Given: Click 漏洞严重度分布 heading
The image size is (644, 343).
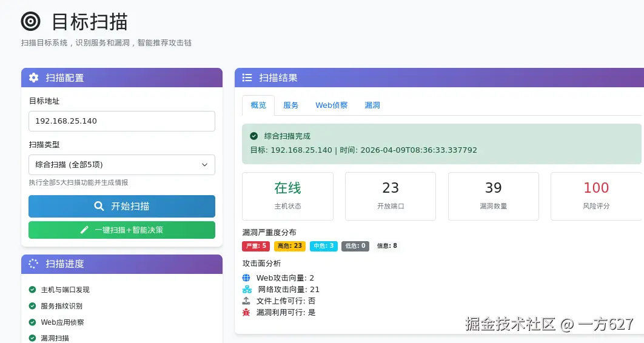Looking at the screenshot, I should tap(269, 232).
